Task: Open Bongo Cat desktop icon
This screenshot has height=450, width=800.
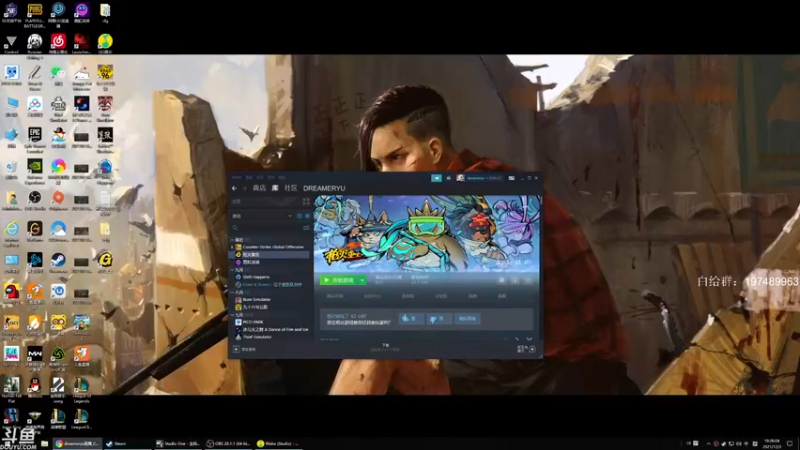Action: click(82, 76)
